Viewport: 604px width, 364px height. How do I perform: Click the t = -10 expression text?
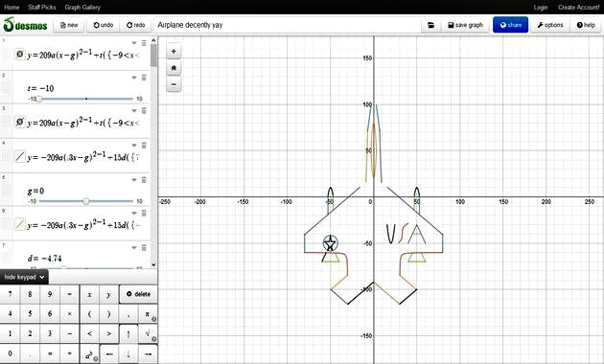point(40,88)
